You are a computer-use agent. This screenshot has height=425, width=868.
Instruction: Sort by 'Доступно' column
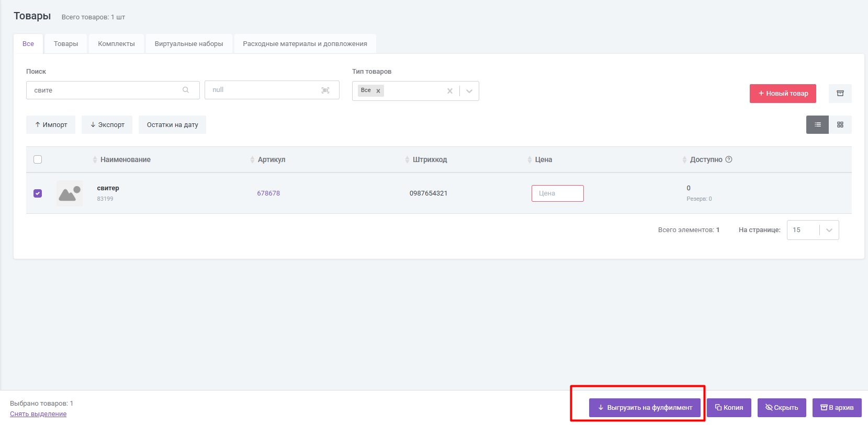(x=702, y=159)
